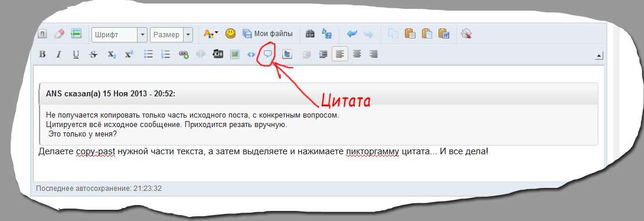Click the Redo arrow icon
This screenshot has width=644, height=221.
point(368,34)
